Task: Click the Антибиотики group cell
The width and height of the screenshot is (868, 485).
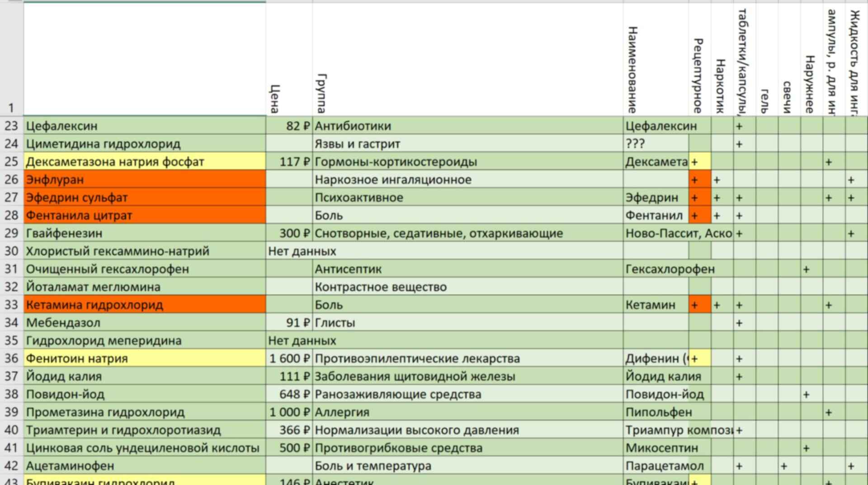Action: point(468,126)
